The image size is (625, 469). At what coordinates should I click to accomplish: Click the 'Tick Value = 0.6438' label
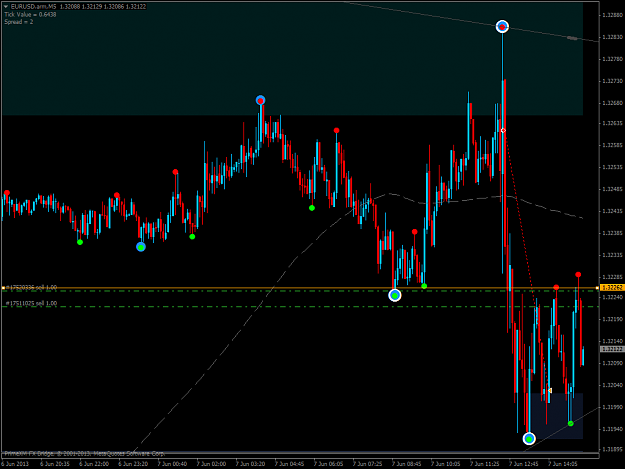point(30,14)
